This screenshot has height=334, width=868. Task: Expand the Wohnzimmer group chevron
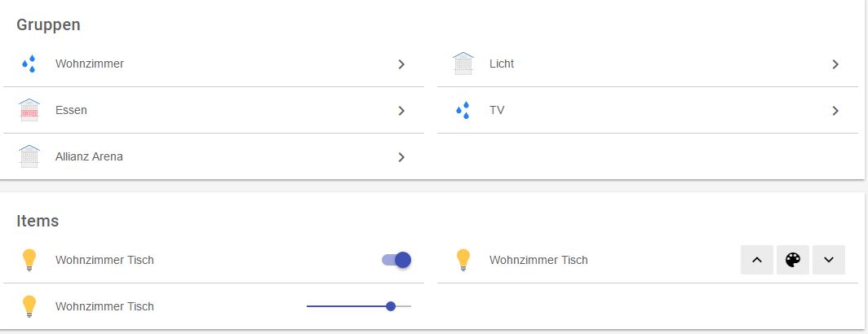(x=401, y=64)
